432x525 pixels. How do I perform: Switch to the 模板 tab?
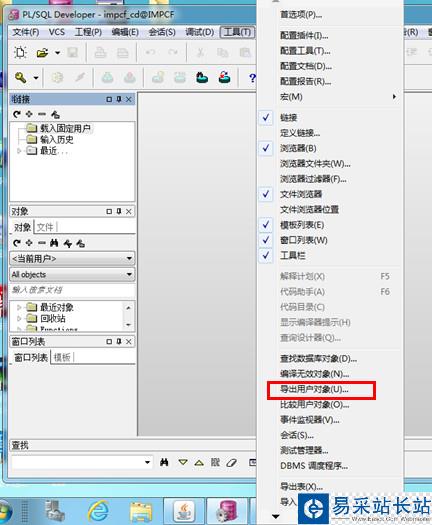(62, 357)
